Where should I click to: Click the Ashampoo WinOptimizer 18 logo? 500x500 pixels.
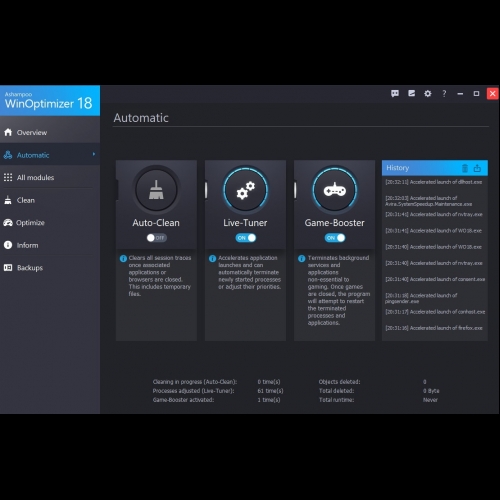(x=49, y=101)
